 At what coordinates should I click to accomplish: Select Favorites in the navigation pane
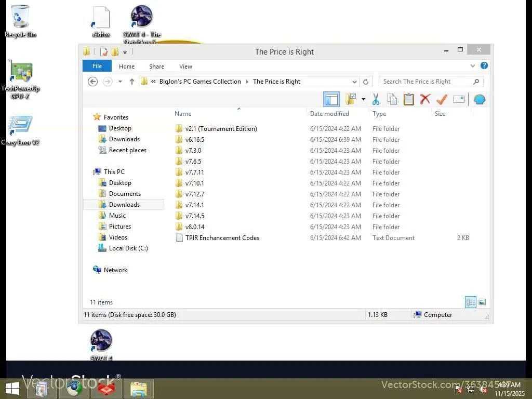(116, 117)
